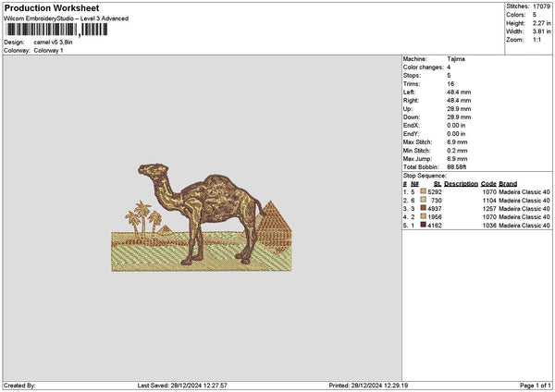555x392 pixels.
Task: Select the stop 2 swatch with code 1104
Action: 425,200
